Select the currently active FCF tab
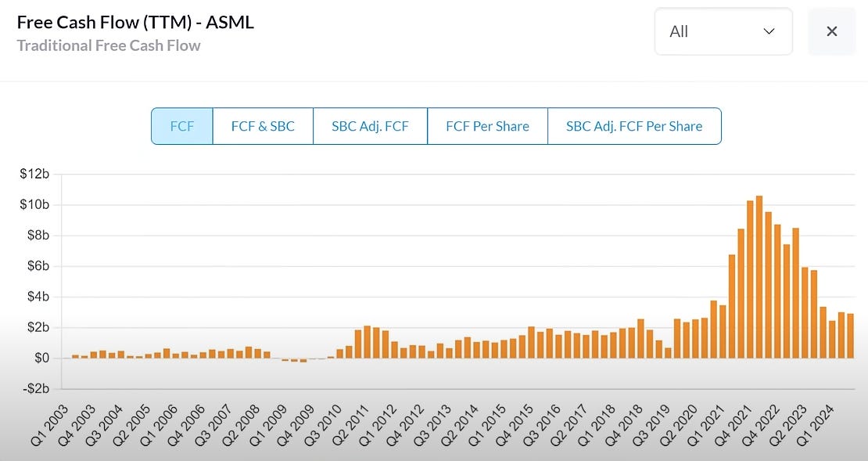The image size is (868, 461). tap(181, 125)
